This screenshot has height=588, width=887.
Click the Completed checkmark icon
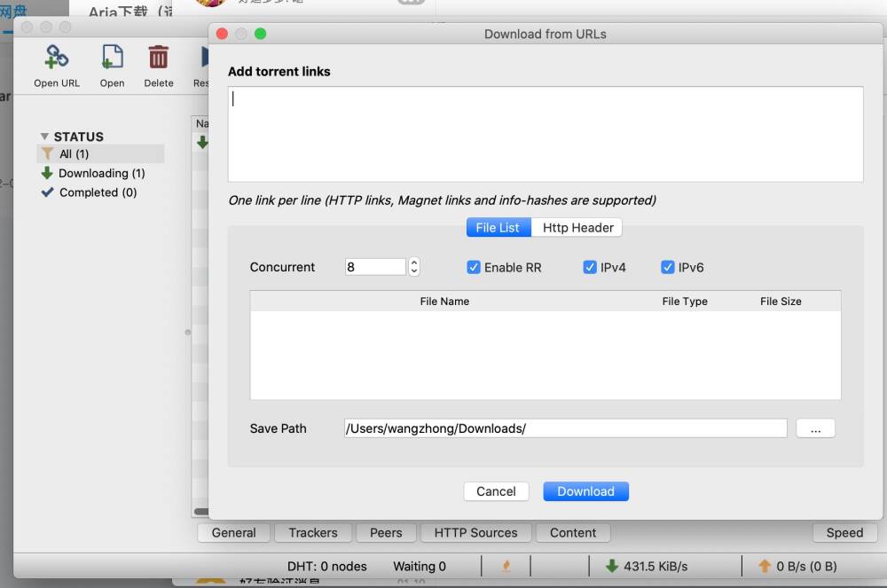pyautogui.click(x=48, y=192)
